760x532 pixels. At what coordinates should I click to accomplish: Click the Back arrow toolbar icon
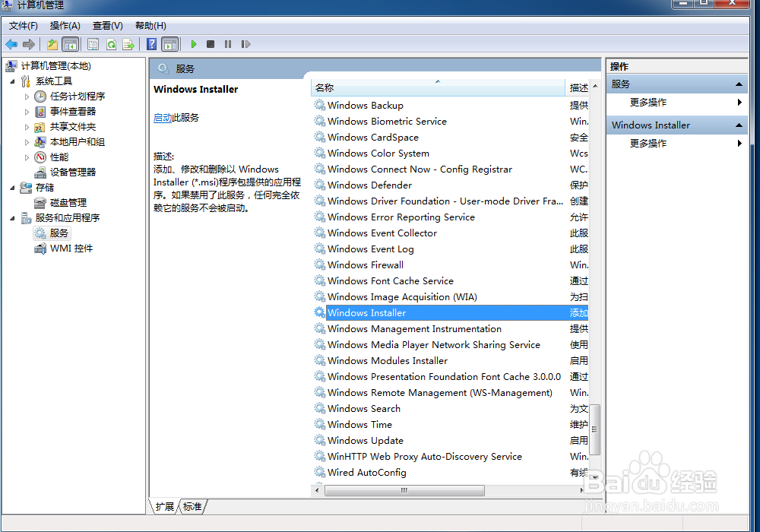tap(11, 45)
